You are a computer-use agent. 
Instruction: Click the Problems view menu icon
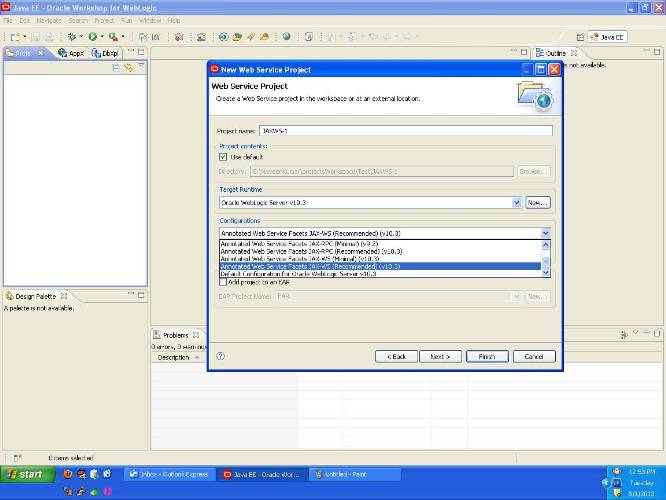635,333
